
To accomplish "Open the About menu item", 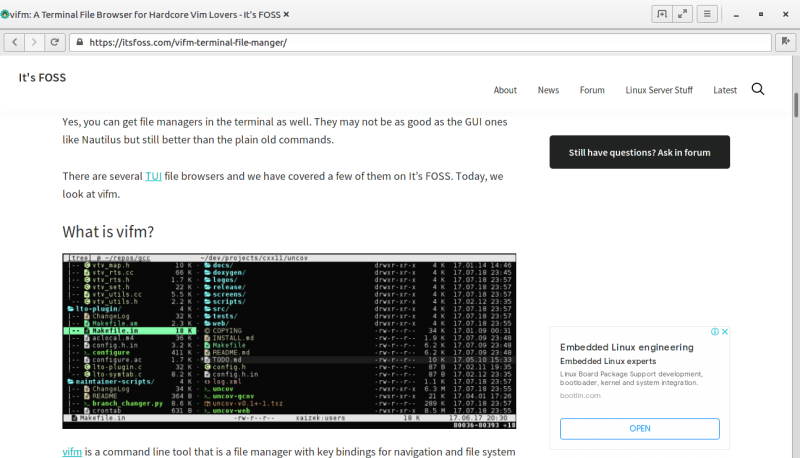I will [505, 90].
